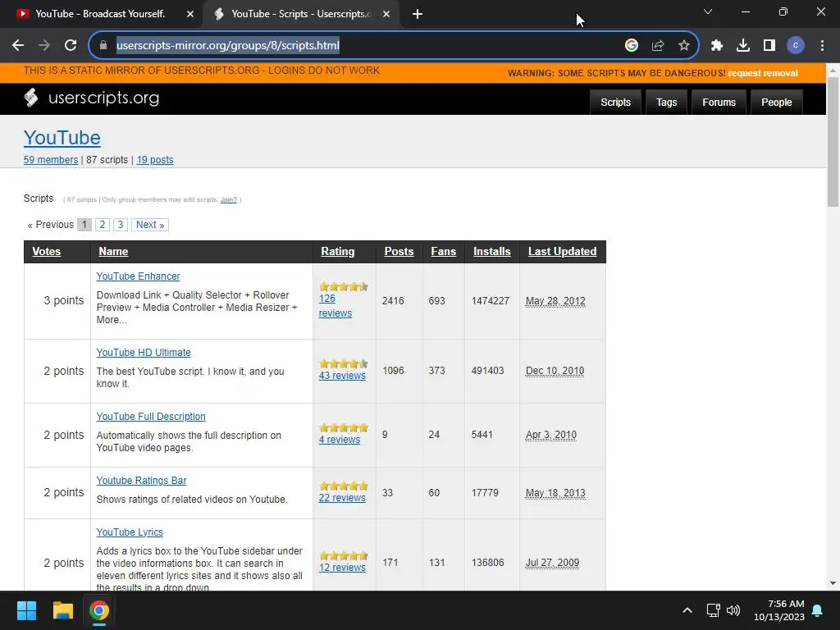This screenshot has height=630, width=840.
Task: Click Next » pagination link
Action: (x=150, y=225)
